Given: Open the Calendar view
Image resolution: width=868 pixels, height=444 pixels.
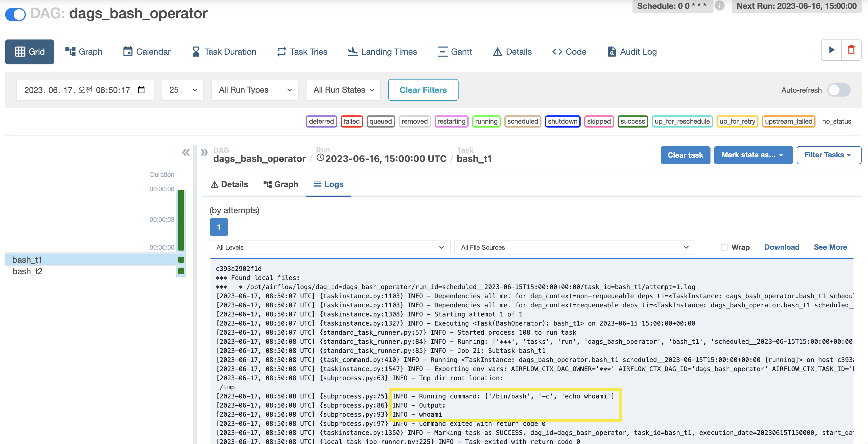Looking at the screenshot, I should pyautogui.click(x=147, y=52).
